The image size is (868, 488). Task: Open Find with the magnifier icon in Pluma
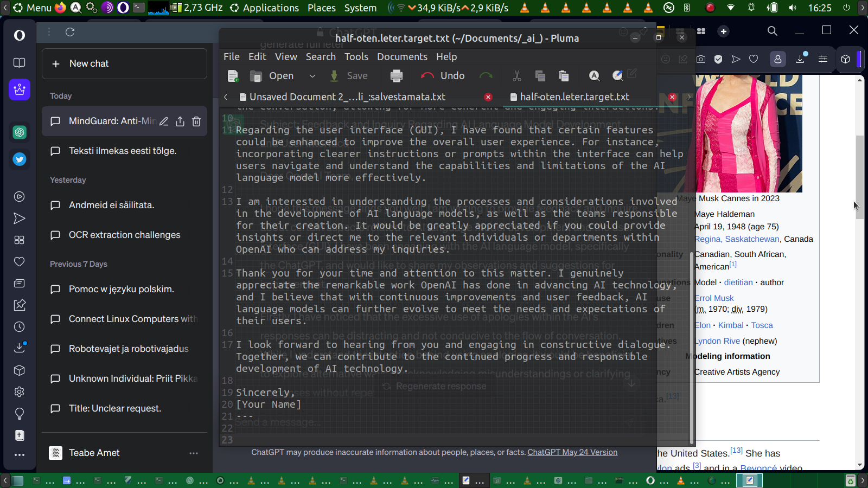click(x=595, y=76)
